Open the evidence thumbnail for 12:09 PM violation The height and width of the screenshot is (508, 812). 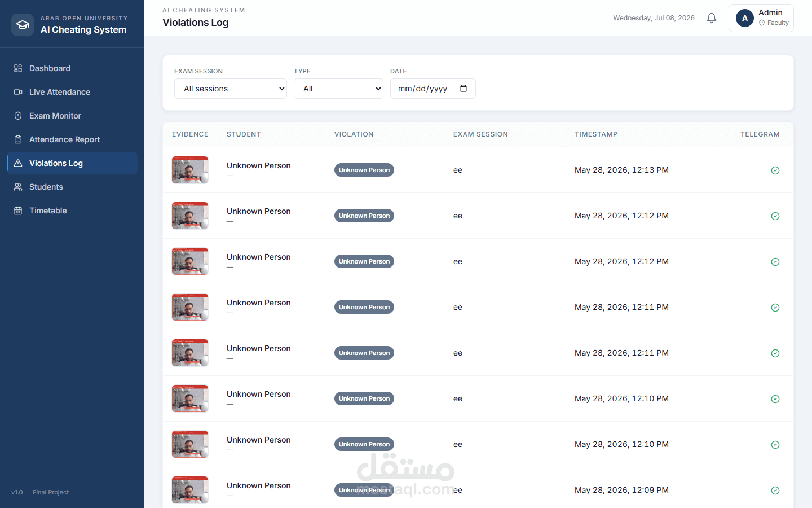click(x=190, y=490)
